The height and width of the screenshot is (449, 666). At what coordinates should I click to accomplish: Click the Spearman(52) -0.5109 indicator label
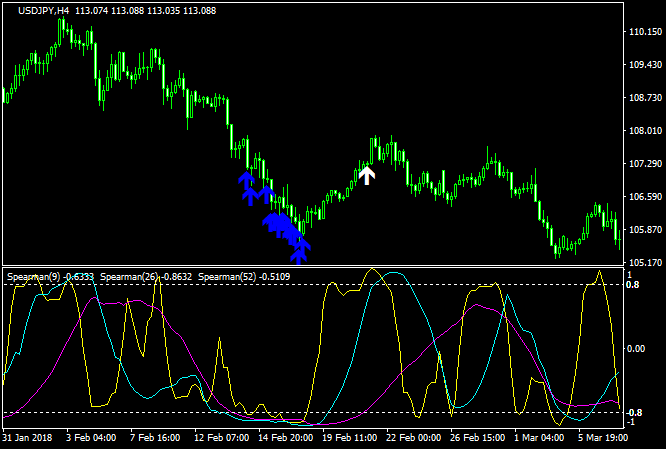244,277
